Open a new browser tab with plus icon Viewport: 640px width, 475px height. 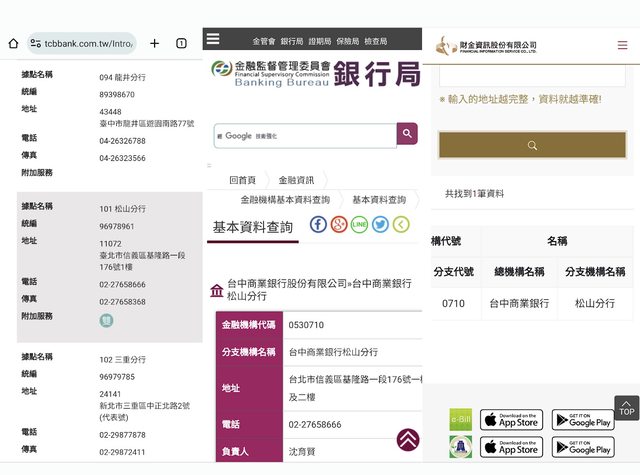tap(155, 44)
